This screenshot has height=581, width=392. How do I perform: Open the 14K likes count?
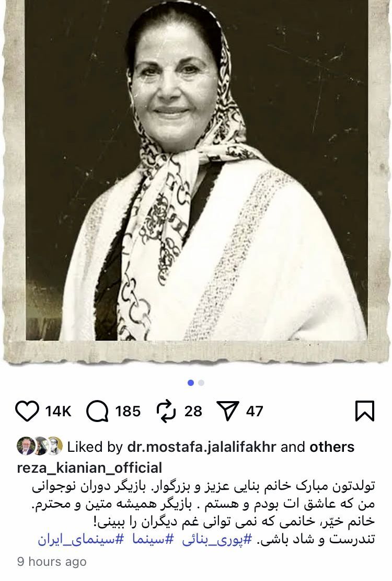pos(58,411)
